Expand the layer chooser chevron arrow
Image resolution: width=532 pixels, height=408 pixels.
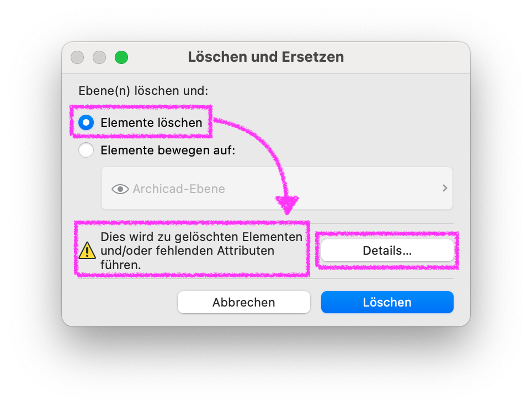(445, 188)
